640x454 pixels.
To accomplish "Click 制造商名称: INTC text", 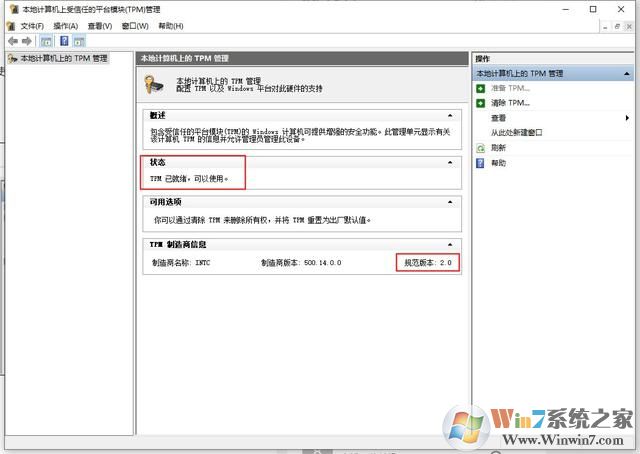I will pos(181,263).
